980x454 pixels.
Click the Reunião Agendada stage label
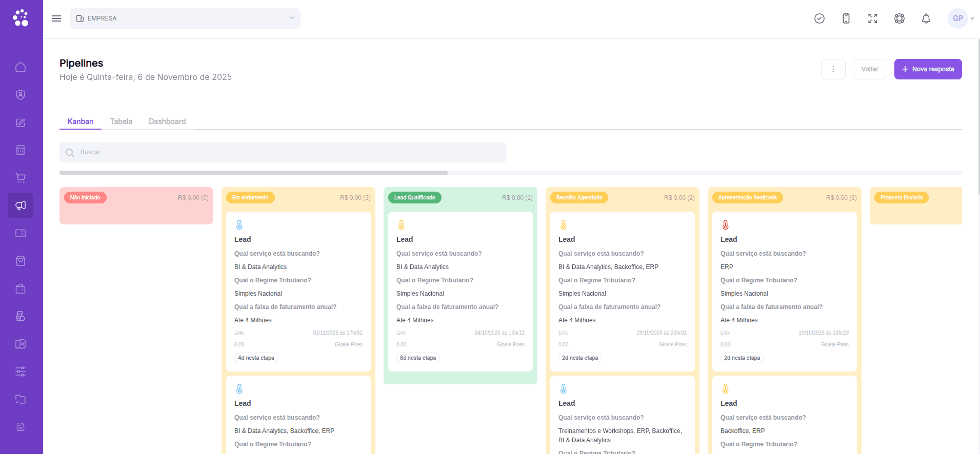579,198
